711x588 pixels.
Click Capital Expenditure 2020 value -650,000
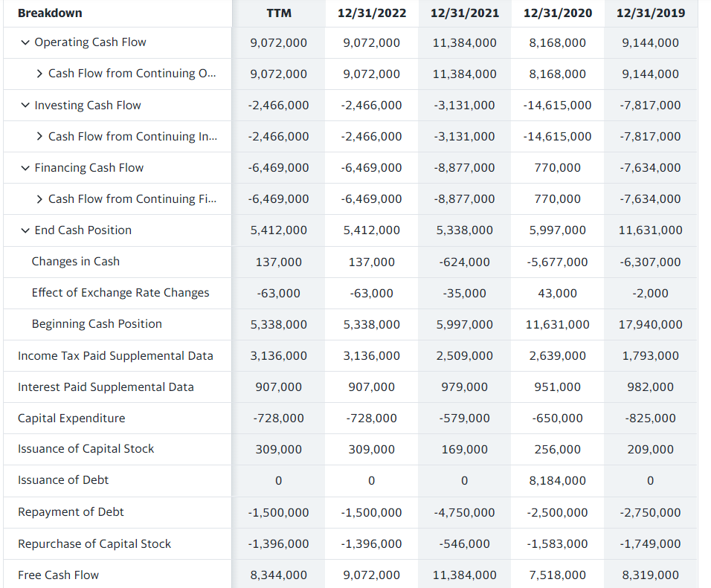(558, 419)
